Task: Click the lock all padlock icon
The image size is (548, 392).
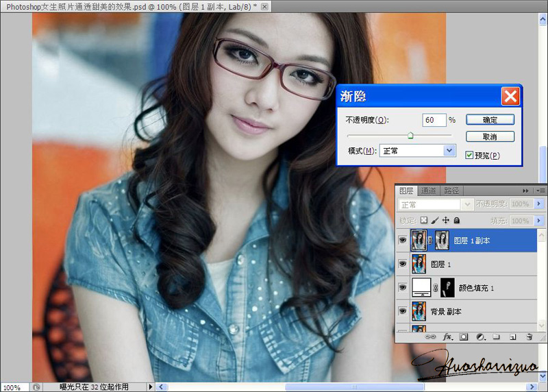Action: pos(456,220)
